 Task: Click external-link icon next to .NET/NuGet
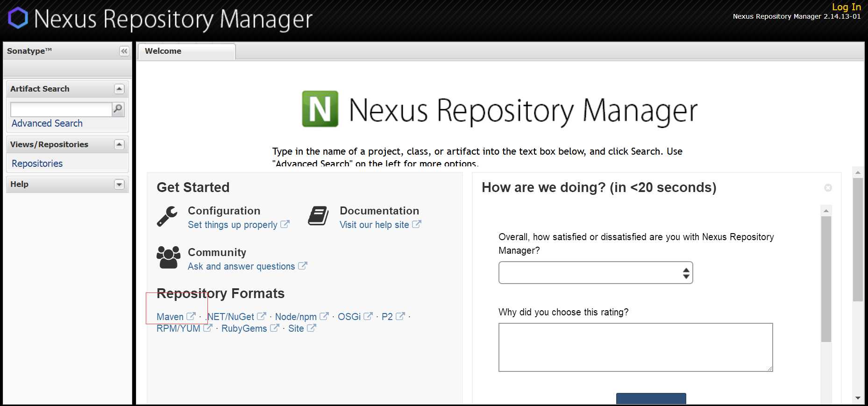[x=262, y=316]
